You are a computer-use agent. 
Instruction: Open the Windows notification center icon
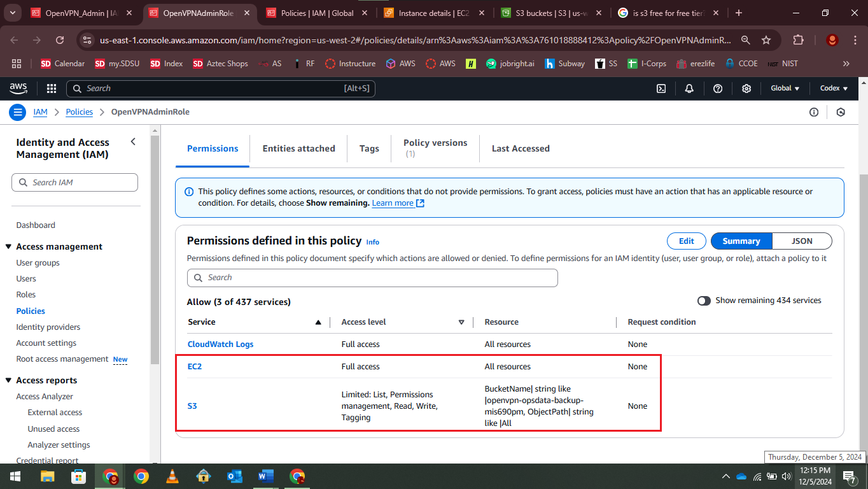(849, 476)
